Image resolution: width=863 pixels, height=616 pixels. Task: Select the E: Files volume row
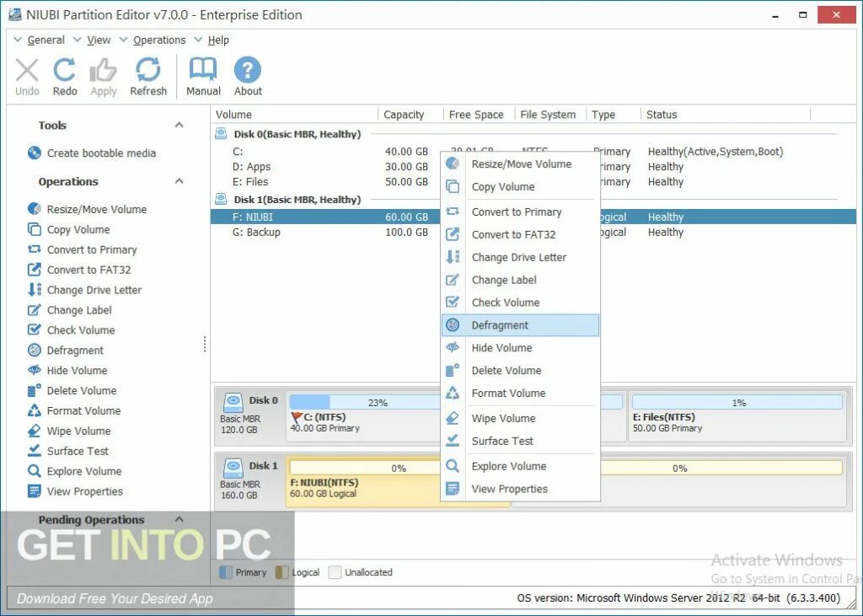[x=324, y=182]
